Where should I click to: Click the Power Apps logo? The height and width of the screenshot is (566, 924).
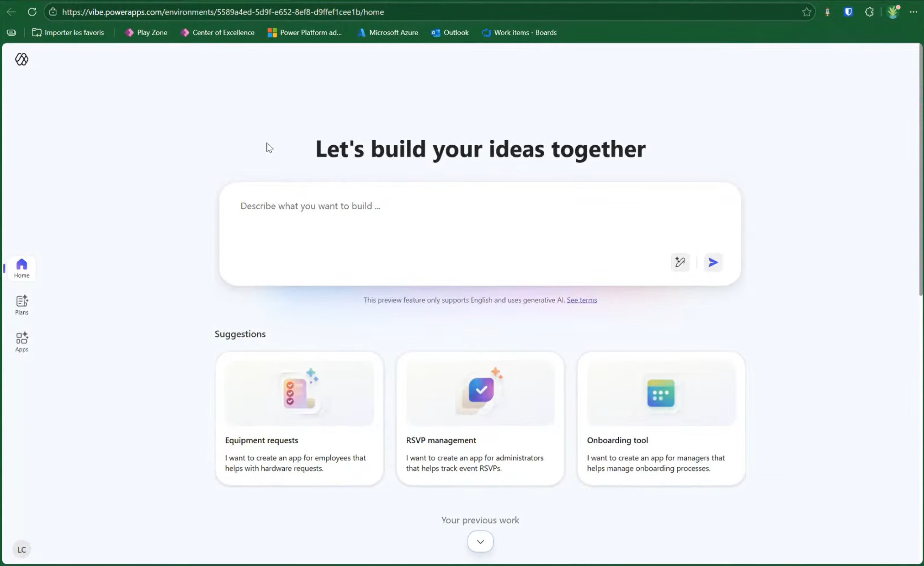tap(21, 59)
